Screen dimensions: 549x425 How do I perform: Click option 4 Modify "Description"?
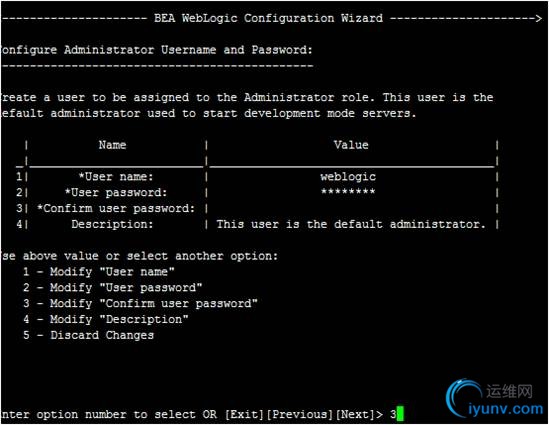[x=106, y=320]
